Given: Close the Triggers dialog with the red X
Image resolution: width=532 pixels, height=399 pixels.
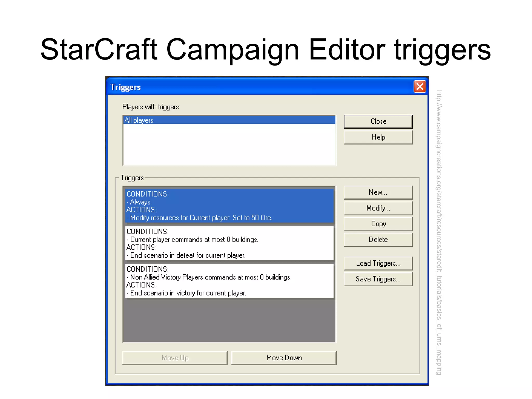Looking at the screenshot, I should click(x=420, y=87).
